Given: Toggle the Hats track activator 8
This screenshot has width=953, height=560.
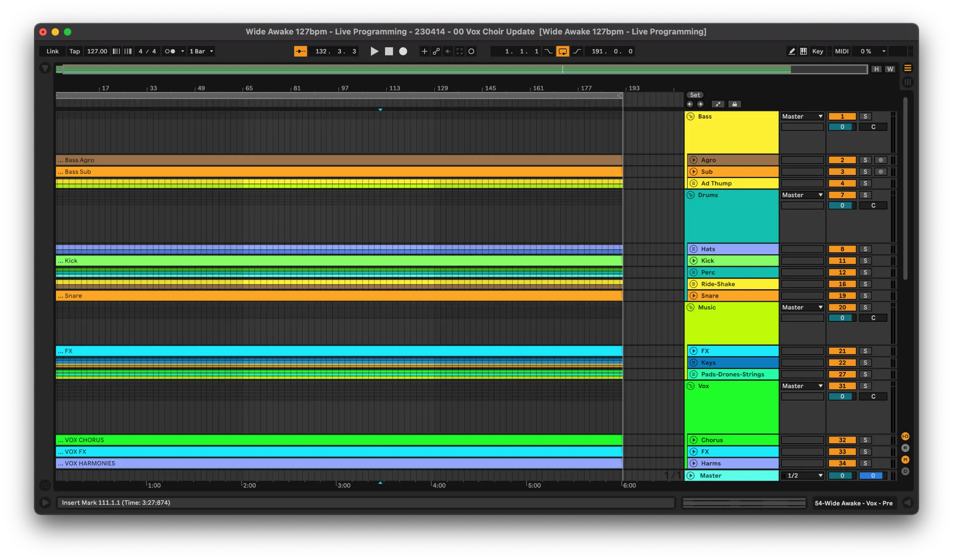Looking at the screenshot, I should click(842, 249).
